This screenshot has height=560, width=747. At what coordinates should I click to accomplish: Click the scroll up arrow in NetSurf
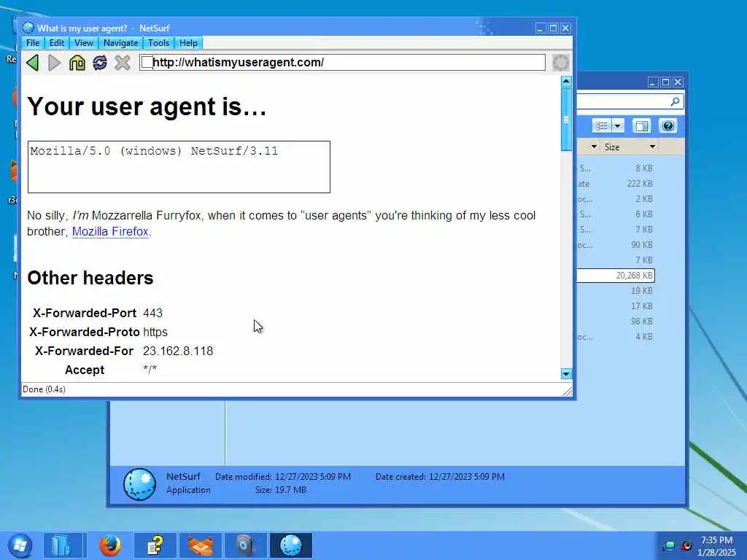coord(566,82)
